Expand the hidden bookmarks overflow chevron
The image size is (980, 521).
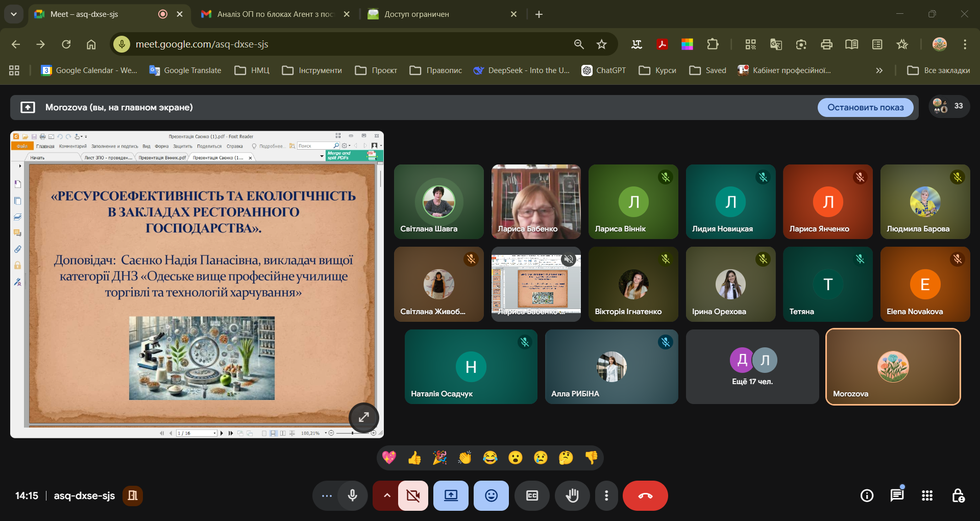[879, 70]
